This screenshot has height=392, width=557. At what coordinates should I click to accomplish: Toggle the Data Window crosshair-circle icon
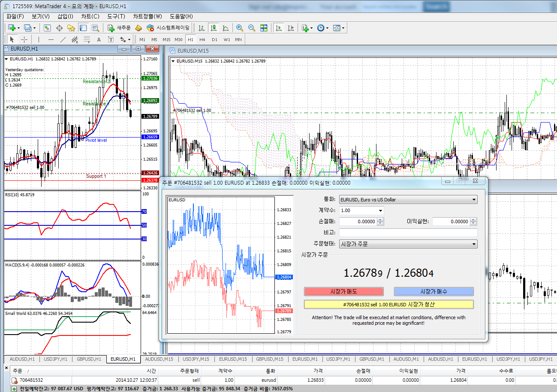[59, 28]
